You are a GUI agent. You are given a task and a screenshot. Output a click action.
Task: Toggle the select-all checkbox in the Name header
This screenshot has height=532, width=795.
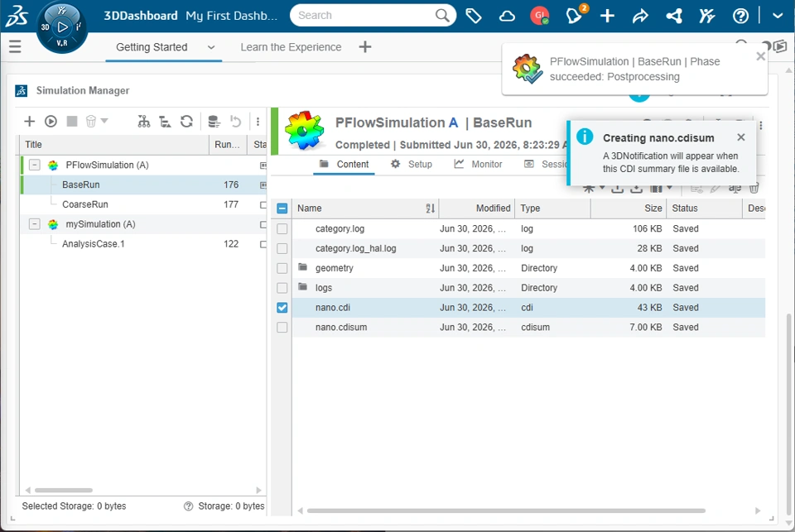pyautogui.click(x=282, y=208)
